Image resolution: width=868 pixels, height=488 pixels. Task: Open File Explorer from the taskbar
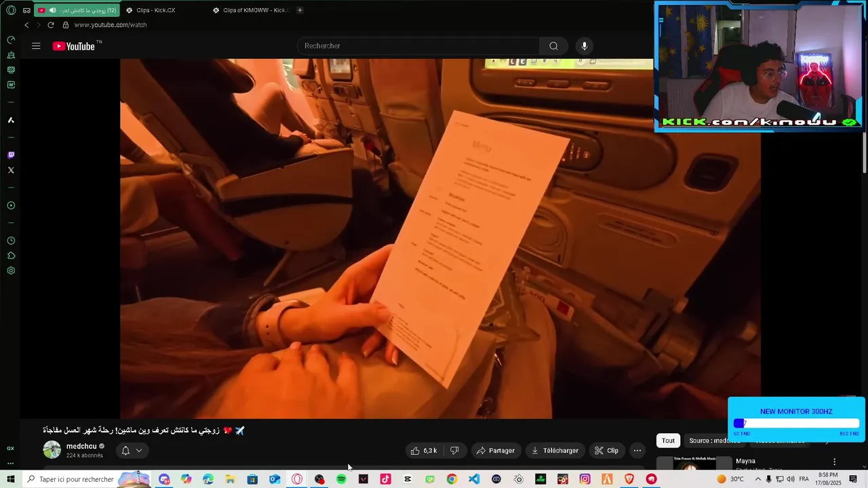point(230,479)
